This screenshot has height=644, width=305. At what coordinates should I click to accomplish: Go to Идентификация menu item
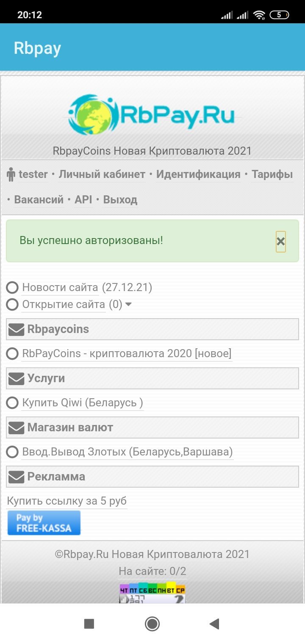(x=198, y=174)
